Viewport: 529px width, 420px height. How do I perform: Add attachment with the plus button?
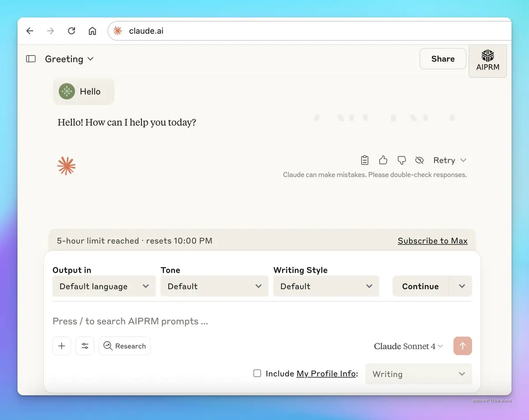(62, 346)
